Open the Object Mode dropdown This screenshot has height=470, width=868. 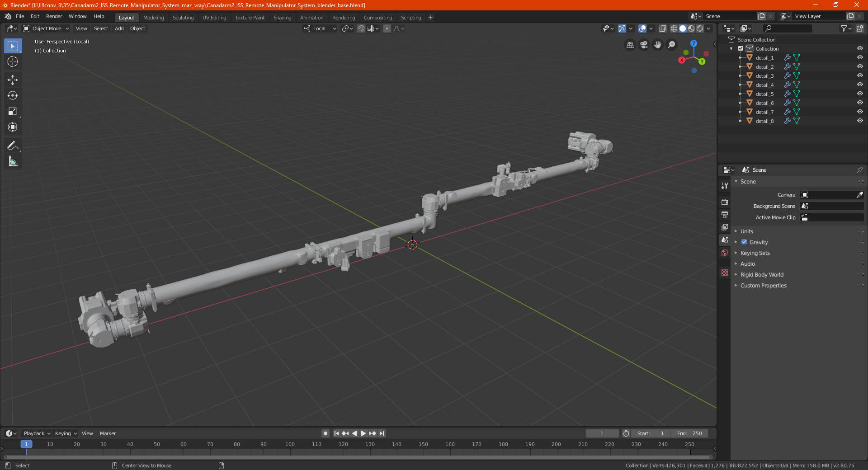46,28
